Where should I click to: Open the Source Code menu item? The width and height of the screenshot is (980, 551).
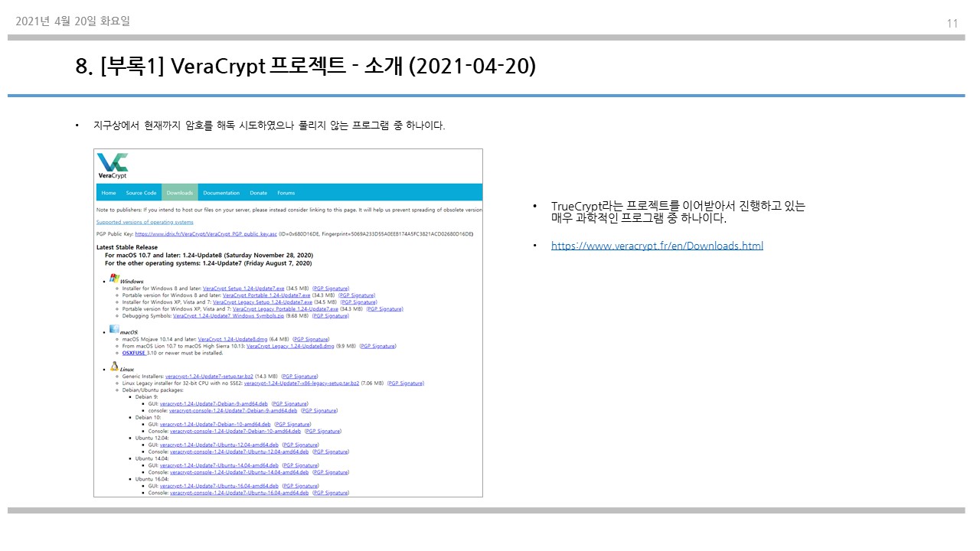pyautogui.click(x=141, y=193)
